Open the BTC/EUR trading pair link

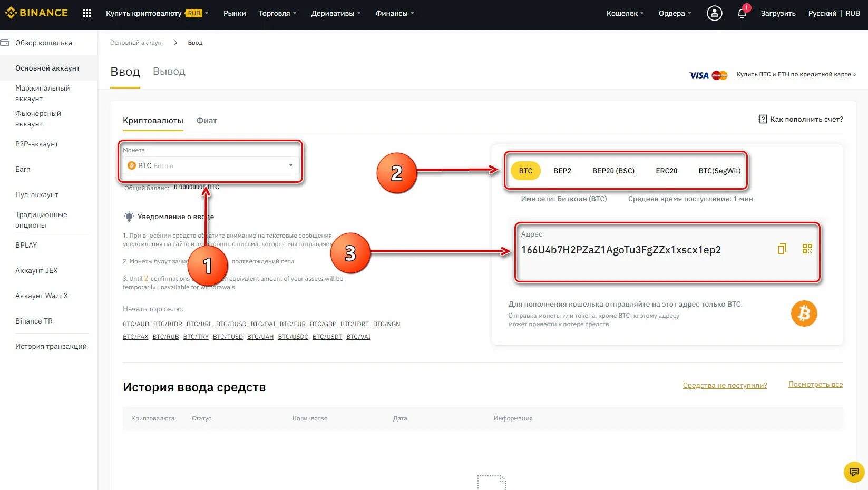(x=292, y=324)
